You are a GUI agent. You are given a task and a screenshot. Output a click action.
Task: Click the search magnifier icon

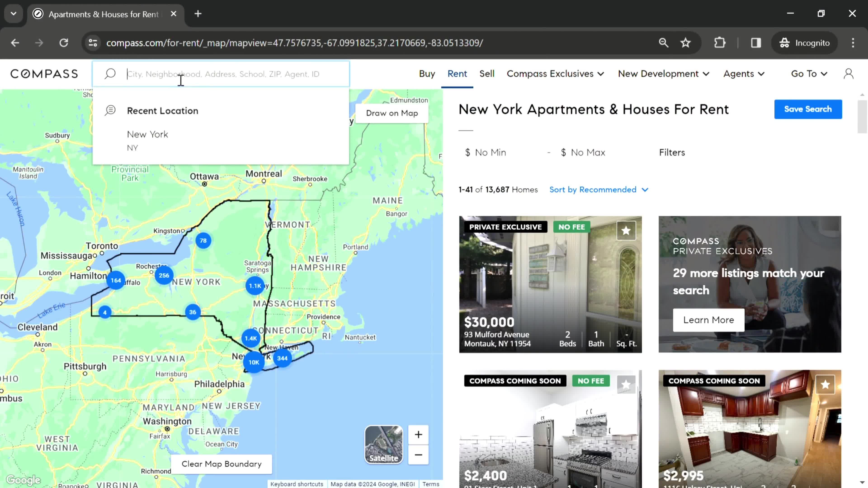[x=110, y=74]
